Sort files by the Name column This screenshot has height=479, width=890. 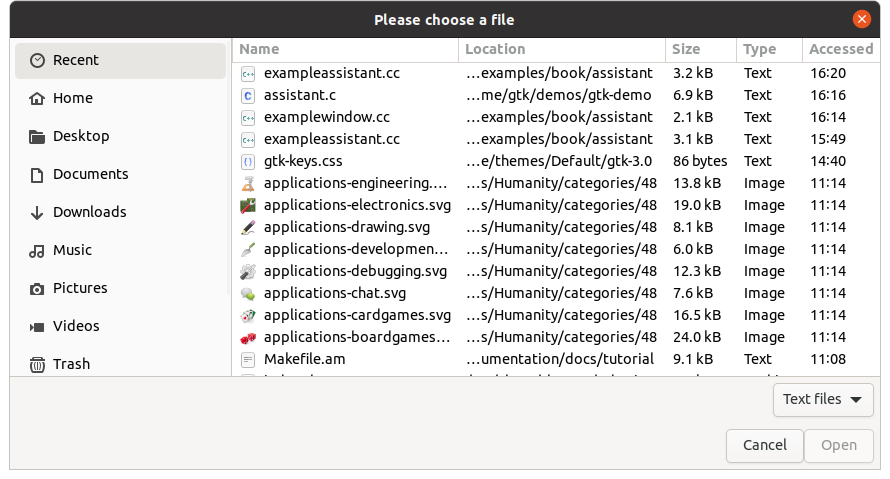point(346,49)
